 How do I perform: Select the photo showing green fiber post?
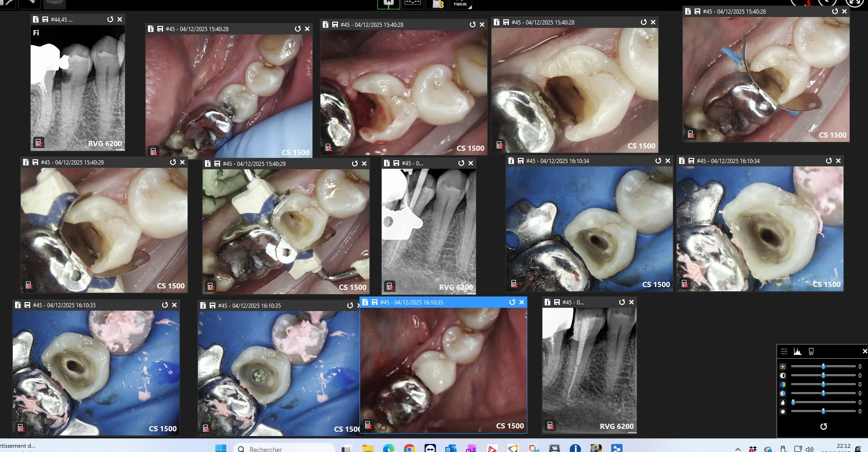coord(278,372)
